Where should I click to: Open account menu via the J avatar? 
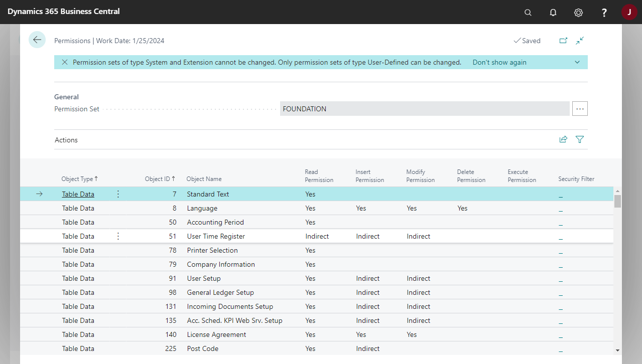point(629,12)
